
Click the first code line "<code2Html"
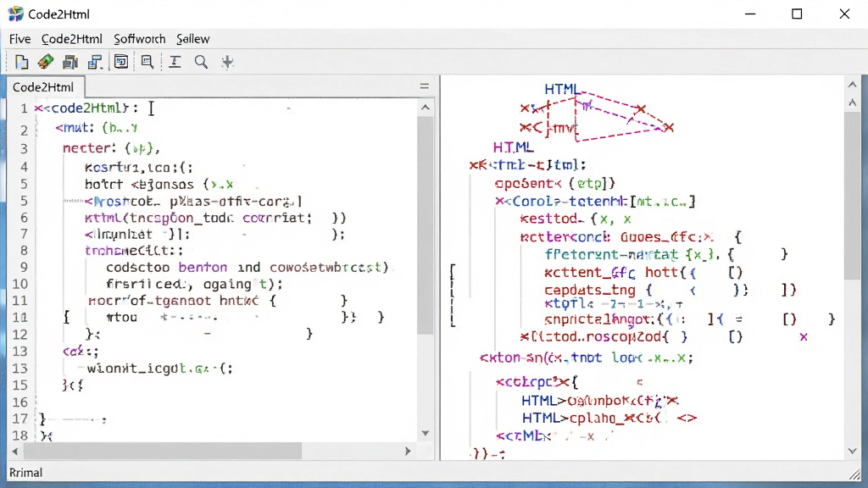[x=86, y=108]
